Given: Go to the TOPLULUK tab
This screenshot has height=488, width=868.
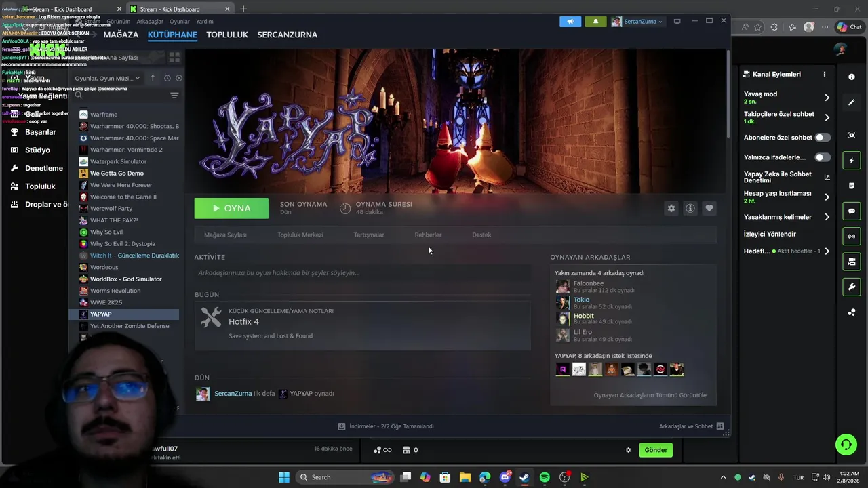Looking at the screenshot, I should pyautogui.click(x=227, y=35).
